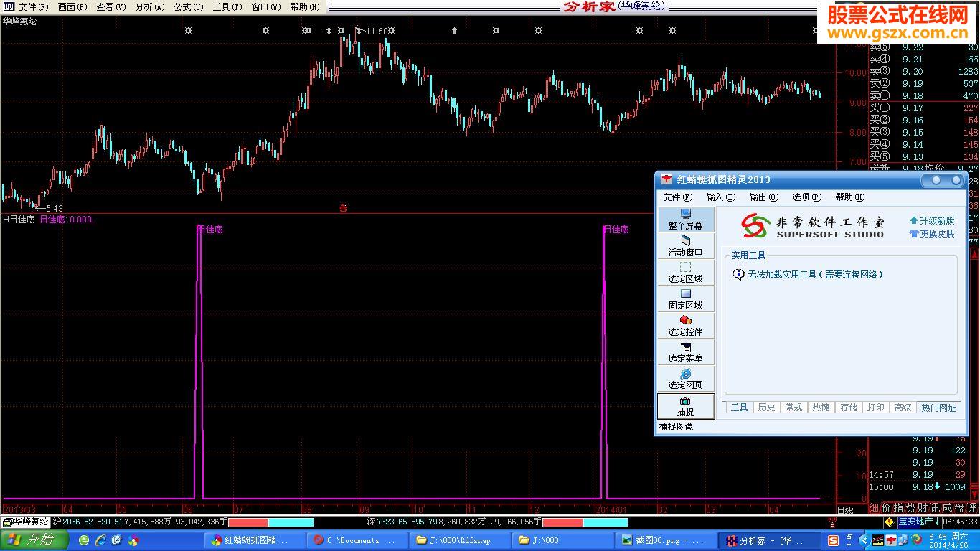
Task: Switch to the 常规 tab
Action: click(x=793, y=408)
